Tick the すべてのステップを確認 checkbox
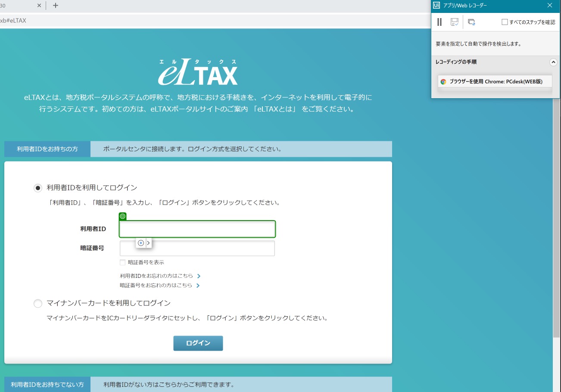 tap(505, 22)
